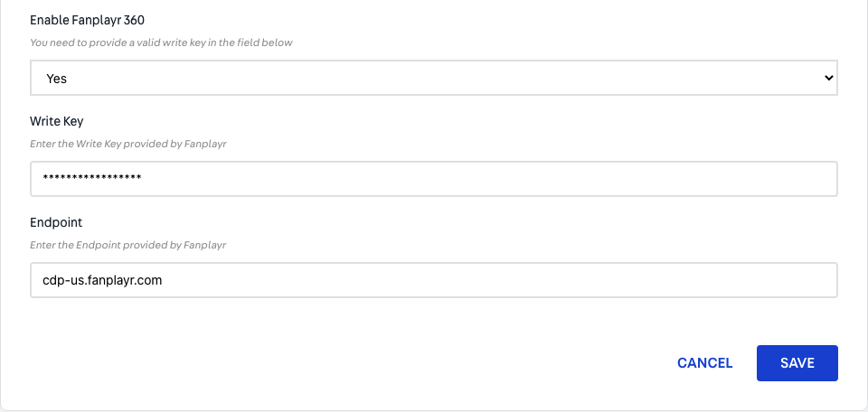Click the 'Enter the Write Key provided by Fanplayr' hint

click(127, 144)
